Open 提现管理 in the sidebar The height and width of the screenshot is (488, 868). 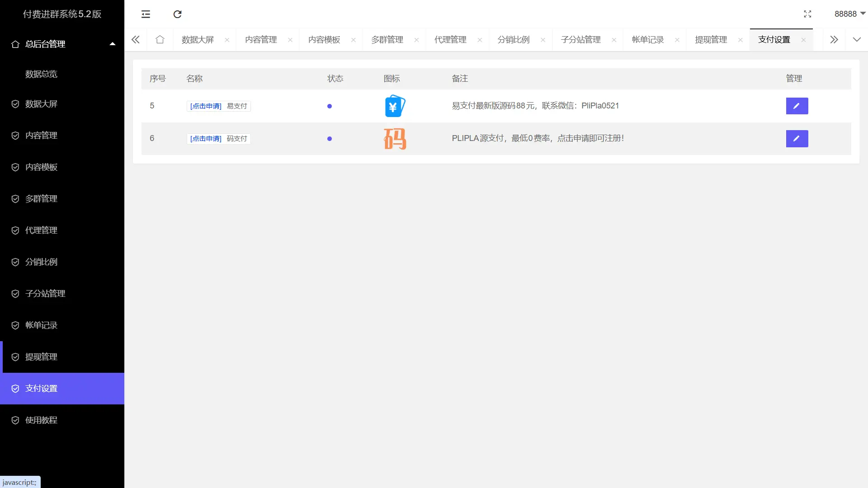(x=41, y=357)
